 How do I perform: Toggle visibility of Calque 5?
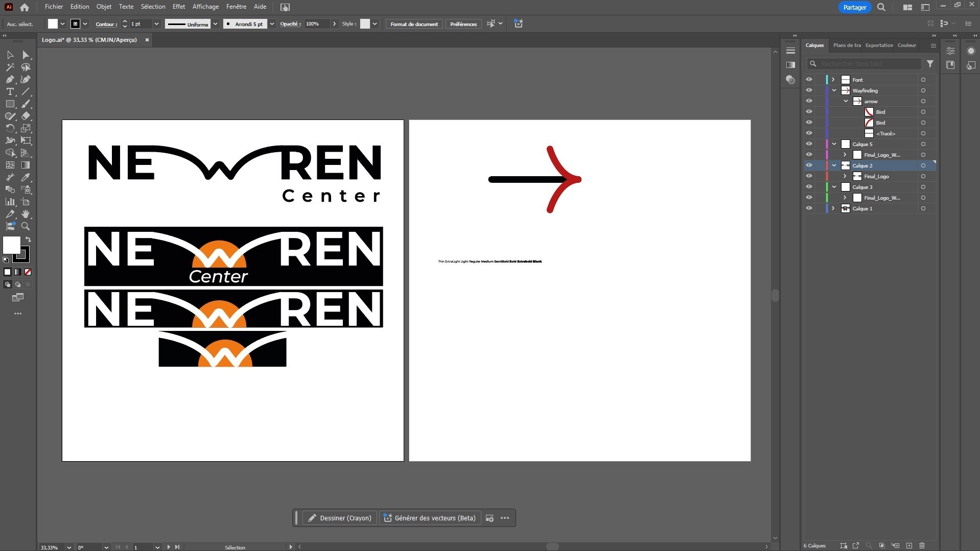[809, 144]
